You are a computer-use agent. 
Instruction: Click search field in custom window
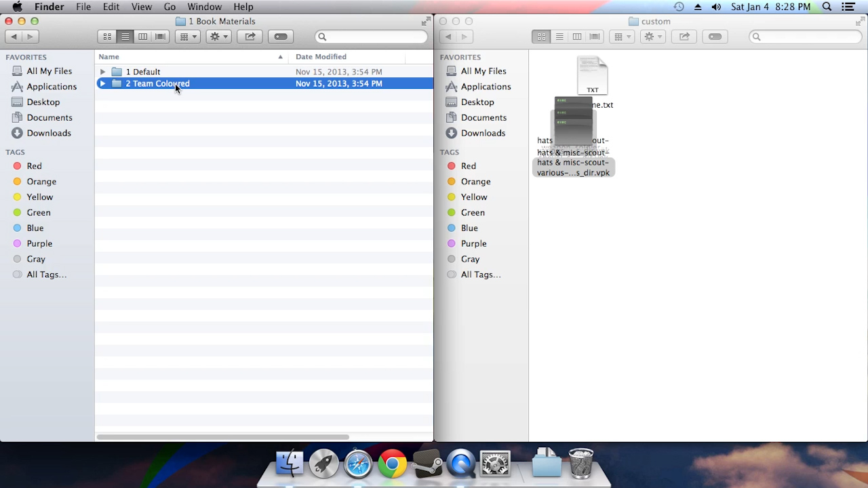click(806, 37)
